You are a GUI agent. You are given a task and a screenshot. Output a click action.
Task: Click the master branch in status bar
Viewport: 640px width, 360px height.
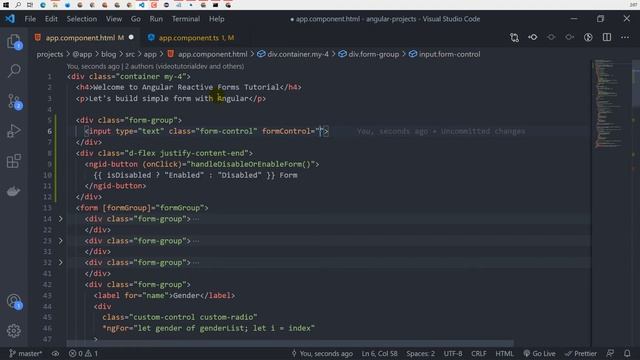[25, 353]
